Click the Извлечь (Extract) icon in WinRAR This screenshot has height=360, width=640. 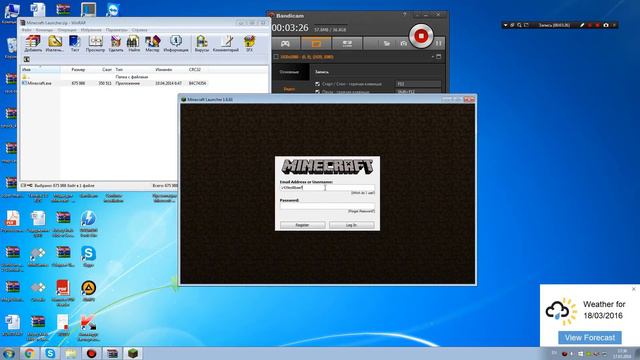(x=54, y=43)
